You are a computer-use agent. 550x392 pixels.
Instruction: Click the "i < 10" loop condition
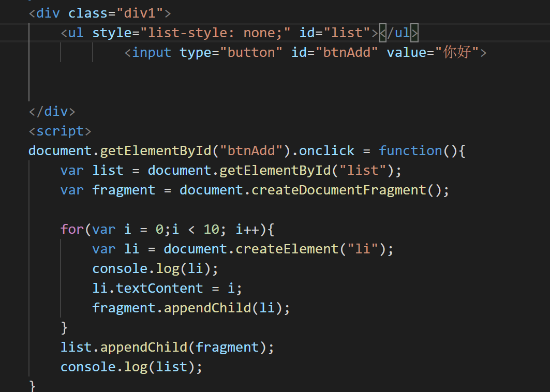click(x=196, y=229)
